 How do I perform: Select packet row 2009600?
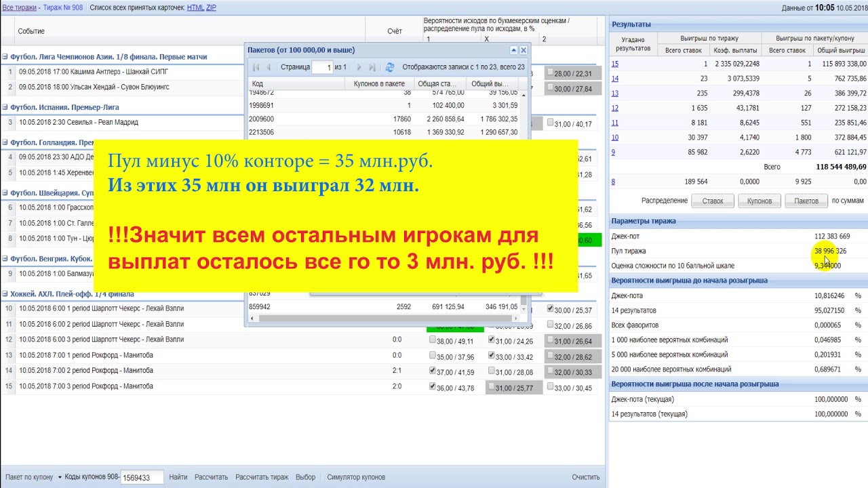(384, 119)
